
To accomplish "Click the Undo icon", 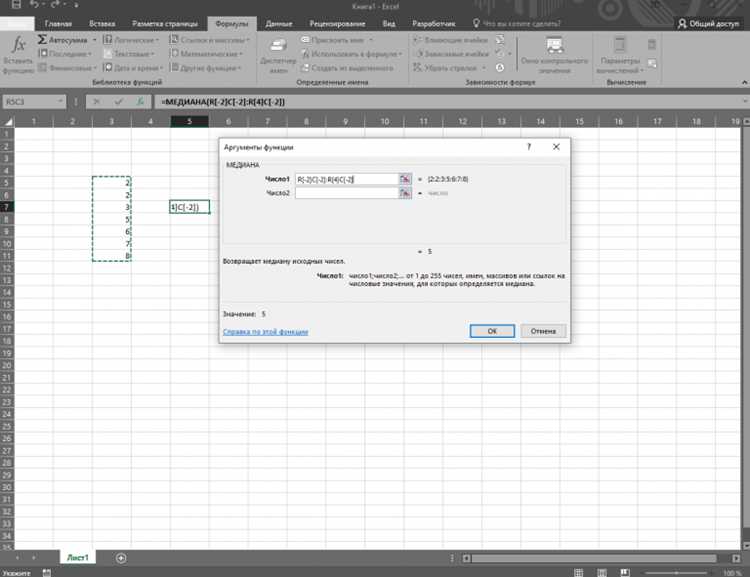I will pos(33,5).
